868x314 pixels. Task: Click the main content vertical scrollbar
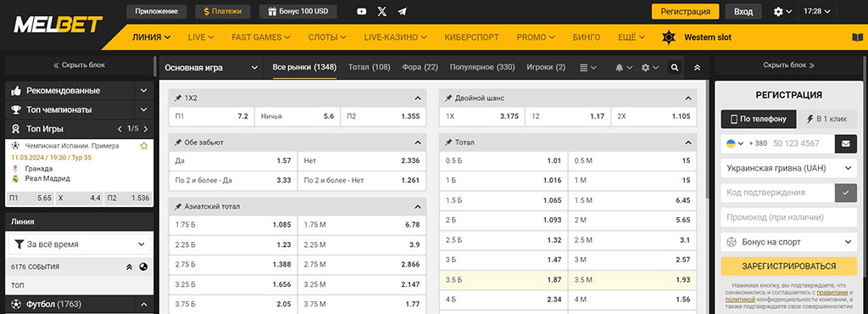(x=708, y=138)
